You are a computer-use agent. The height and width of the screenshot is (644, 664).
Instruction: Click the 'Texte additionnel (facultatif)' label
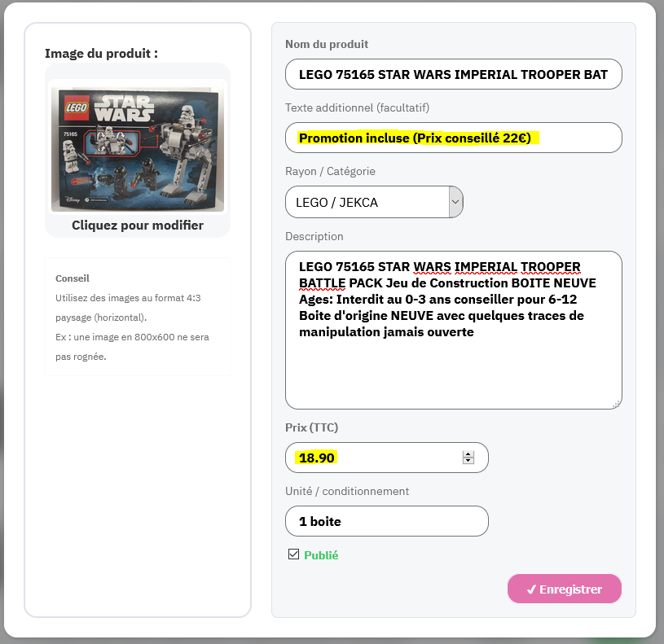pos(357,108)
